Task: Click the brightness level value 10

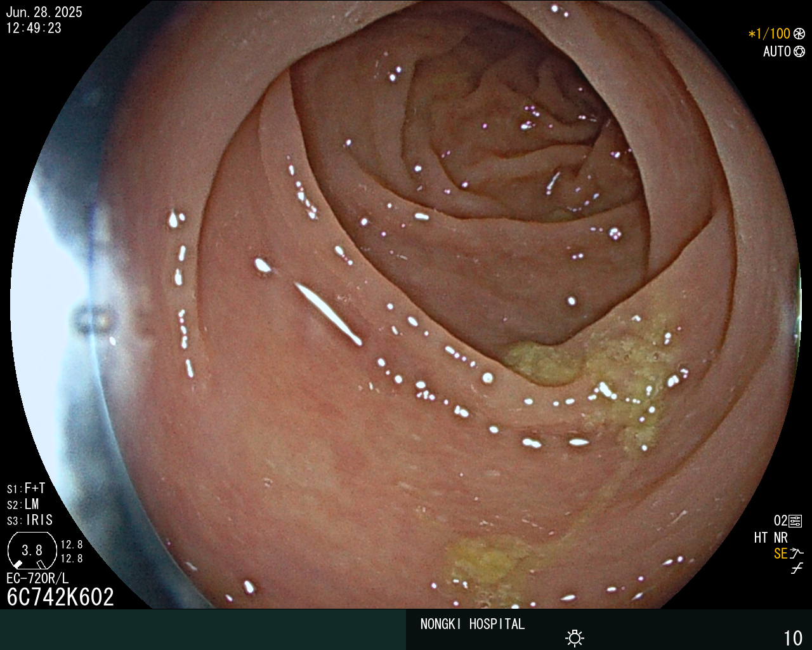Action: point(793,638)
